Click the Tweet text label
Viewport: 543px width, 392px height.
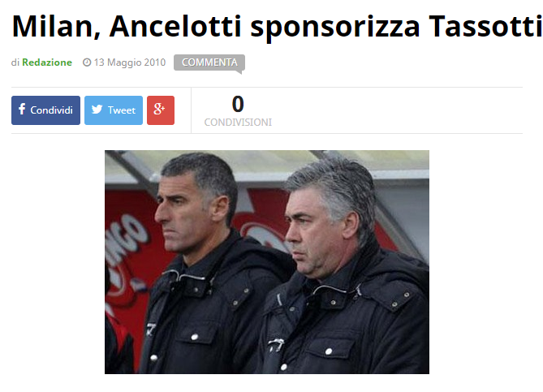point(122,110)
